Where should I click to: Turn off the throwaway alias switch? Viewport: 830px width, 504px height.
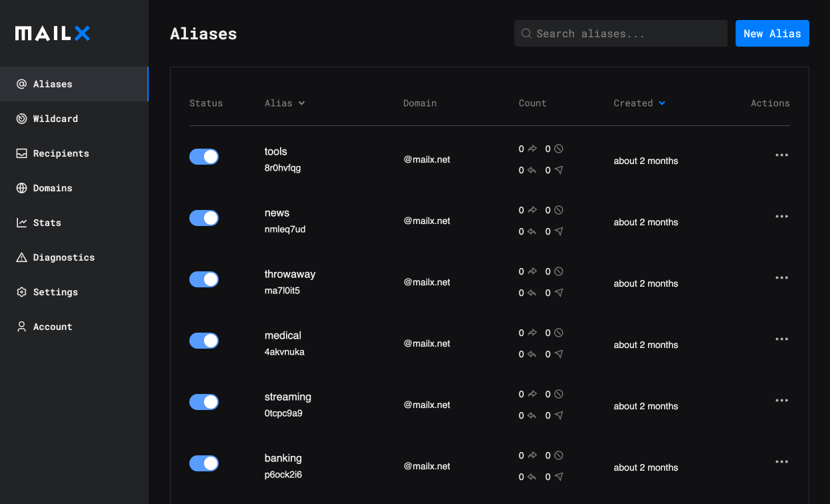(x=204, y=279)
